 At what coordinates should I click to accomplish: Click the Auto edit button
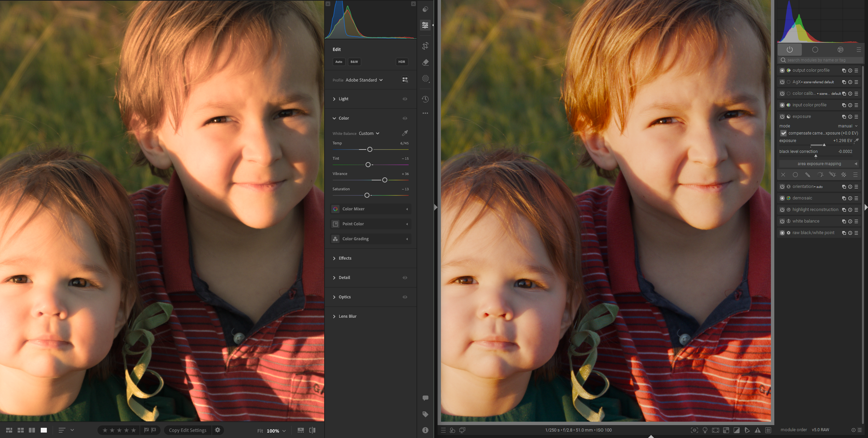[x=339, y=62]
